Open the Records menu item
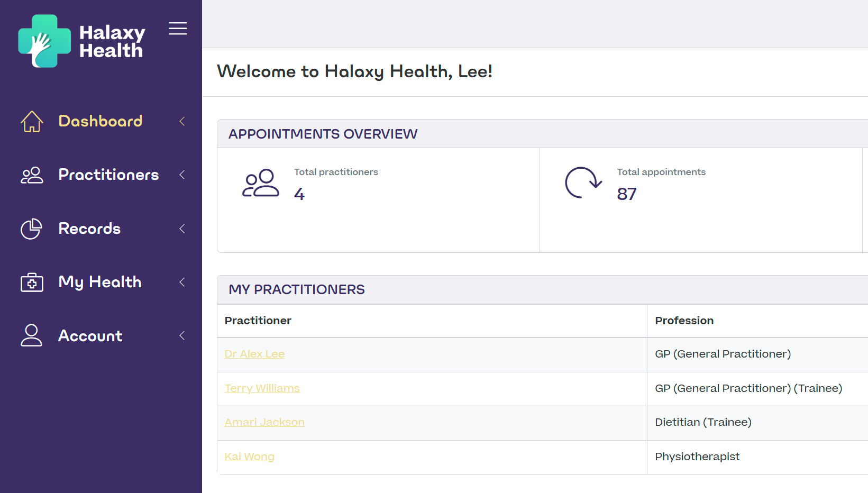The height and width of the screenshot is (493, 868). [x=89, y=229]
